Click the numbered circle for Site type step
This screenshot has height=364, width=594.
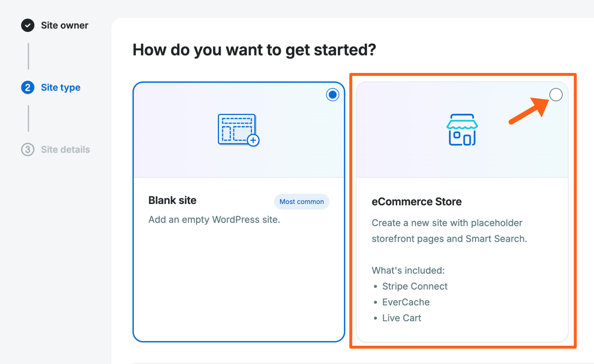(27, 87)
